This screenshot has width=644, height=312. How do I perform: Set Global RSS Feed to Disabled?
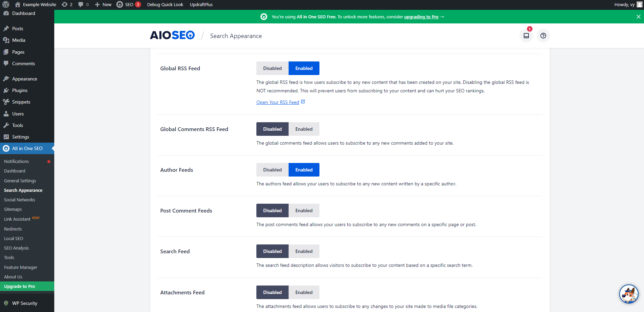coord(272,68)
